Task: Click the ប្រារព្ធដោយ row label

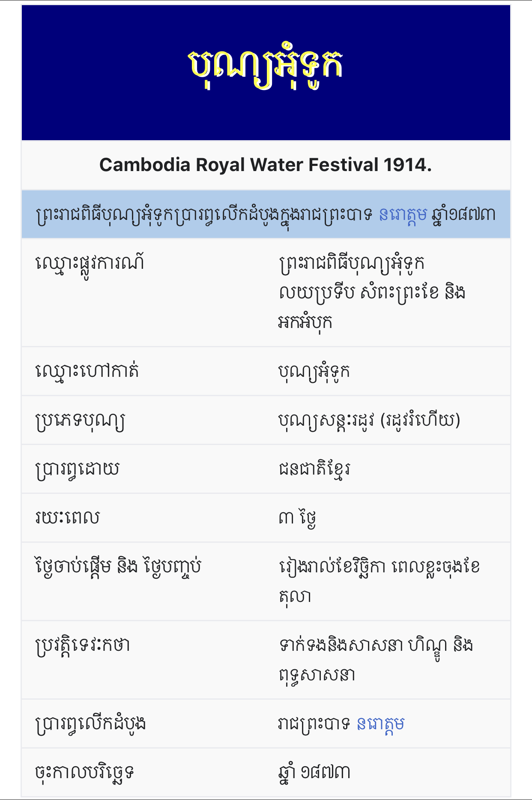Action: (77, 469)
